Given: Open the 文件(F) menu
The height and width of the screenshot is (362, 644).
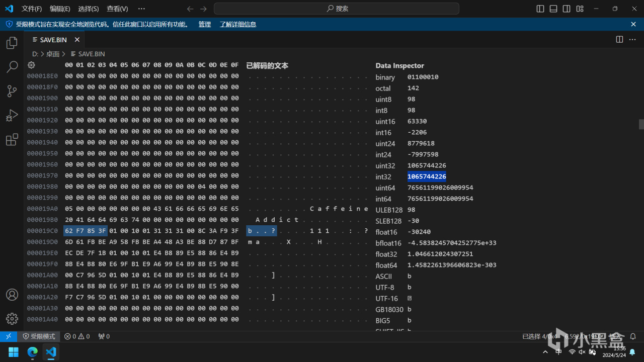Looking at the screenshot, I should 32,9.
